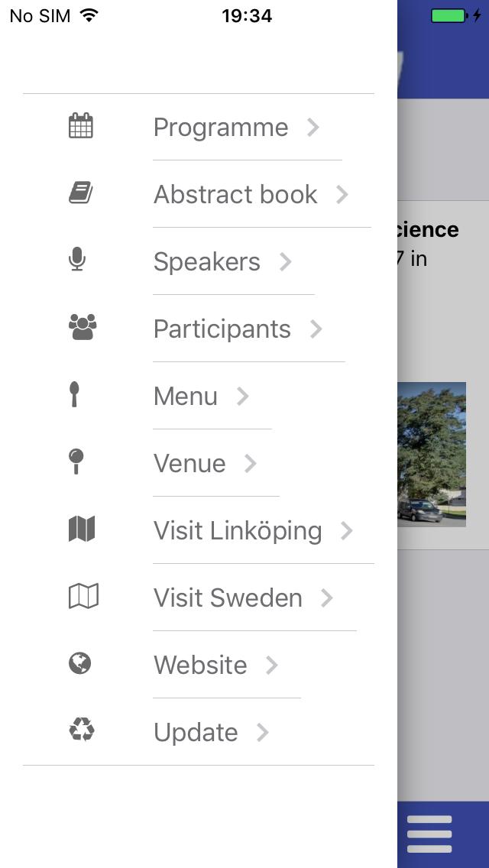
Task: Tap the microphone icon for Speakers
Action: (x=76, y=261)
